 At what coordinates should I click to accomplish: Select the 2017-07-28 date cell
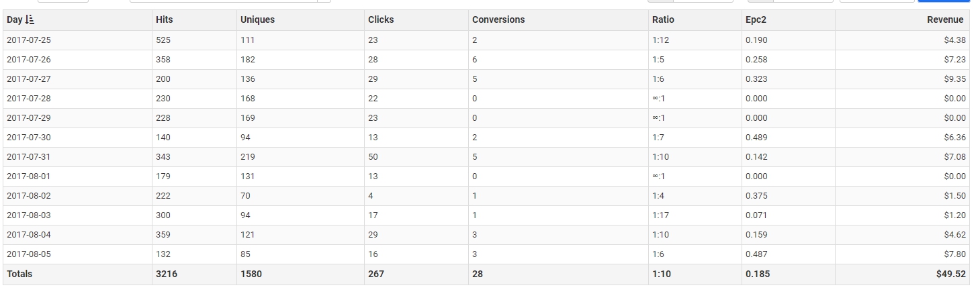click(x=29, y=99)
